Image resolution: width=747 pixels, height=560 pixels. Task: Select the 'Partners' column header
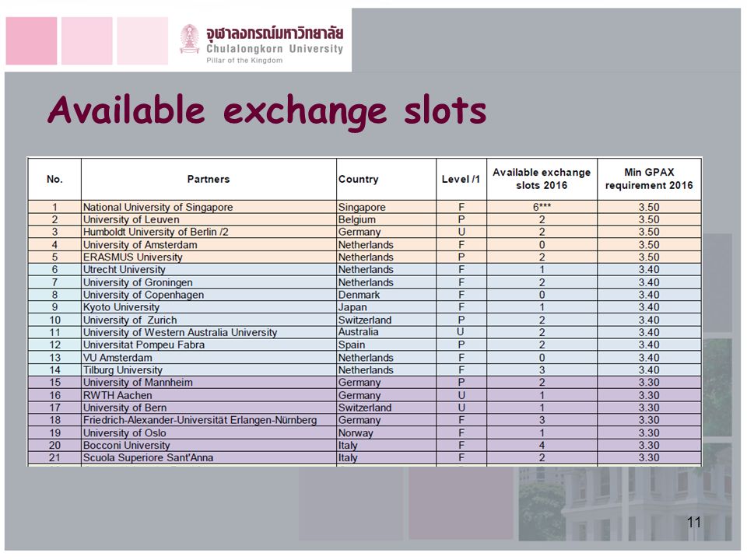(x=209, y=180)
